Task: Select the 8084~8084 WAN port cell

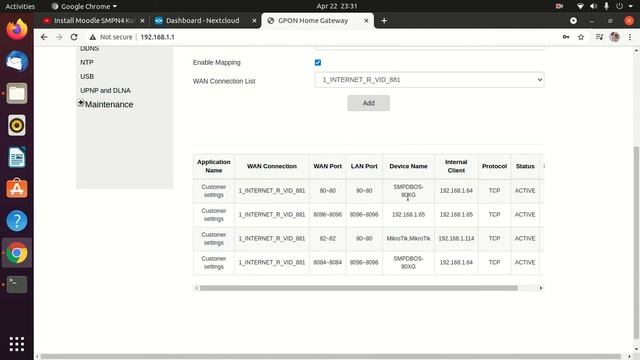Action: click(327, 262)
